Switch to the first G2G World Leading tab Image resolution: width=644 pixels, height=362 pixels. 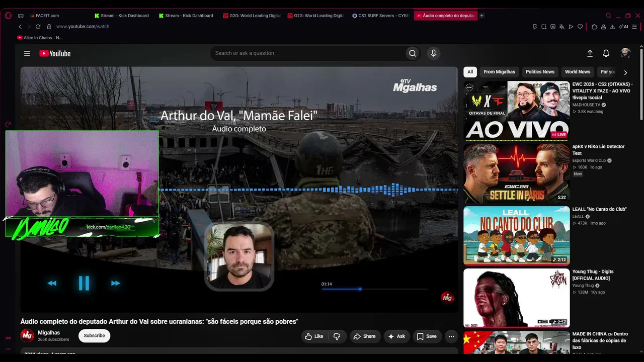click(x=252, y=16)
